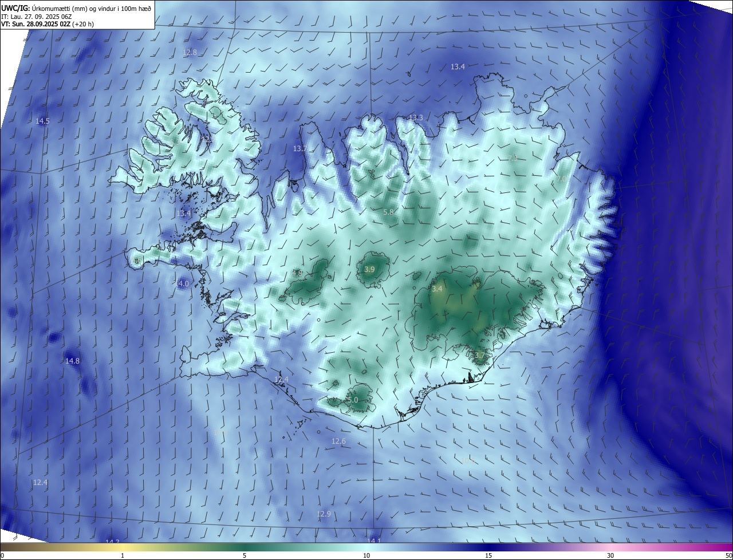Click the '10' tick on the color scale
This screenshot has width=733, height=560.
366,555
